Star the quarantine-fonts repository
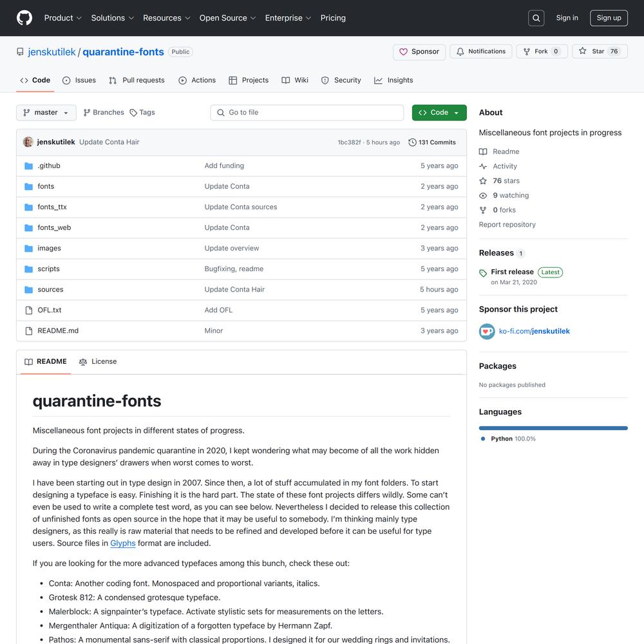 click(x=600, y=52)
